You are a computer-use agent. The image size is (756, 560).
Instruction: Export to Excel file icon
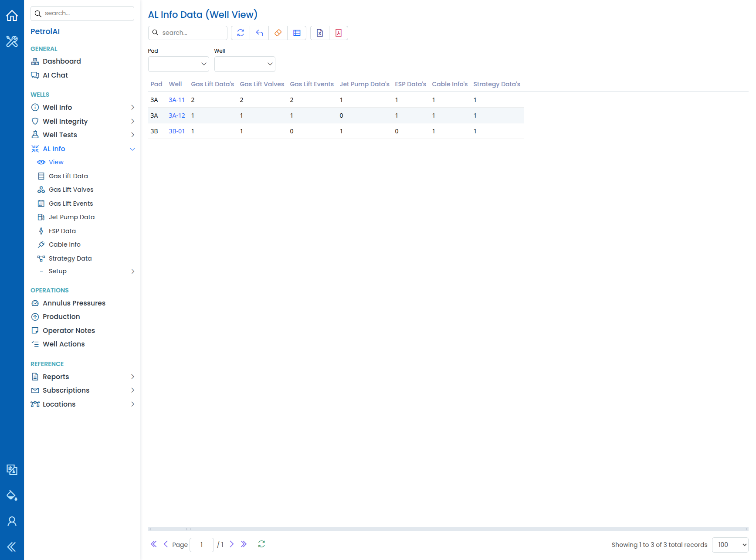coord(320,33)
